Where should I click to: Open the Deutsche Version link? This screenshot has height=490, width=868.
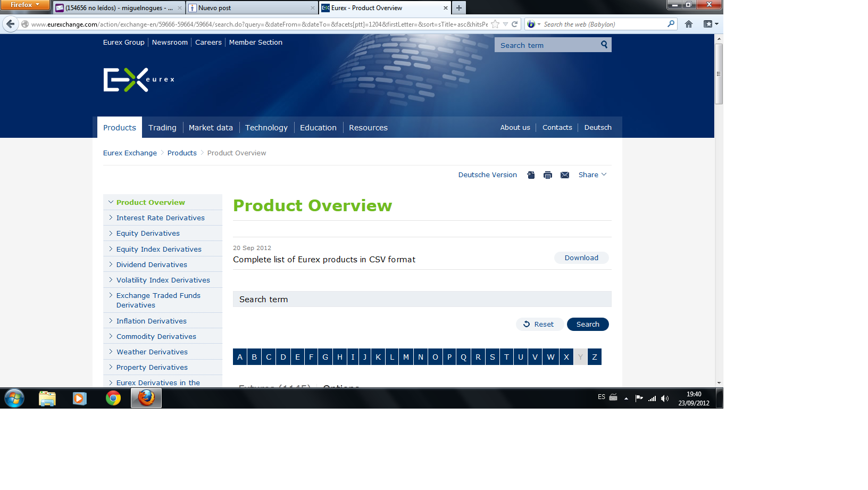pos(488,175)
